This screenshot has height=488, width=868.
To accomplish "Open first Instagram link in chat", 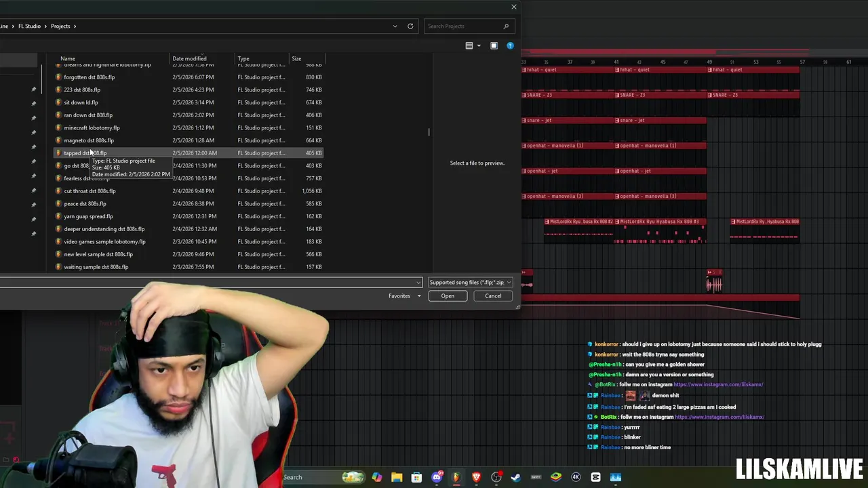I will (718, 384).
